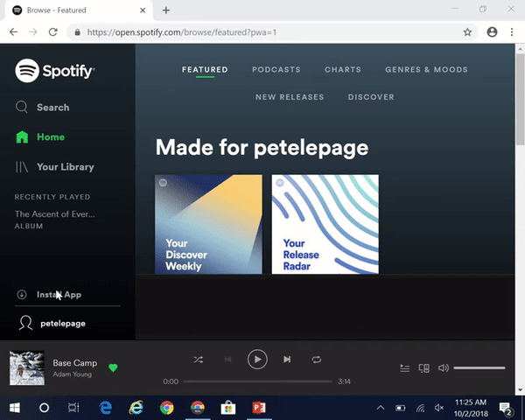Open Your Discover Weekly playlist cover
Viewport: 525px width, 420px height.
pos(208,224)
